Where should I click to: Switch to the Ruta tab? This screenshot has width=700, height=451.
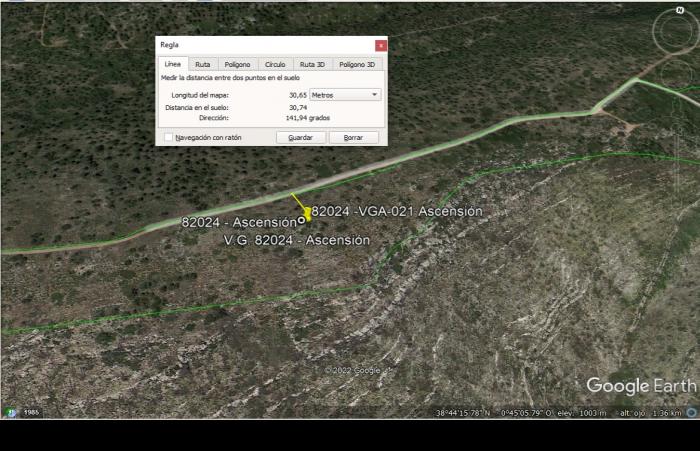[203, 64]
